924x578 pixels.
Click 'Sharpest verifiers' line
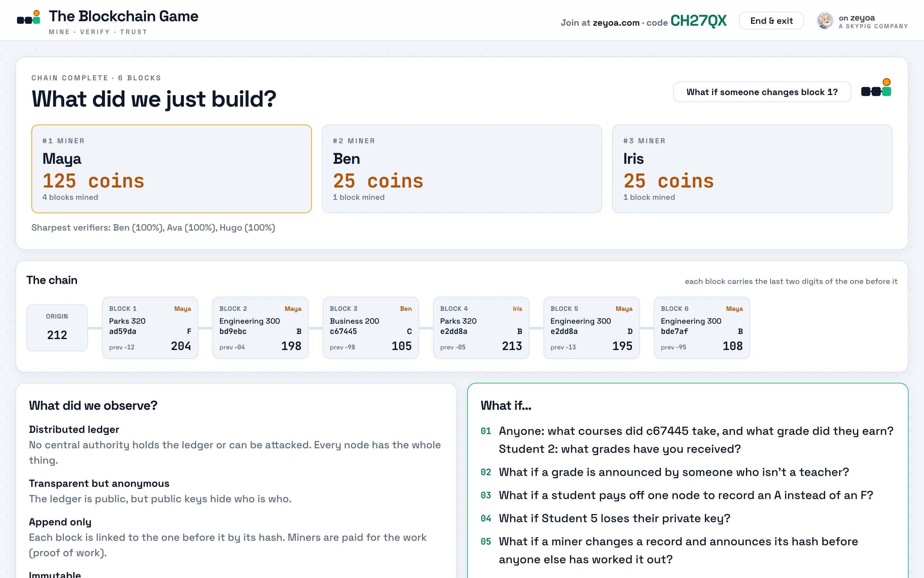pyautogui.click(x=153, y=228)
